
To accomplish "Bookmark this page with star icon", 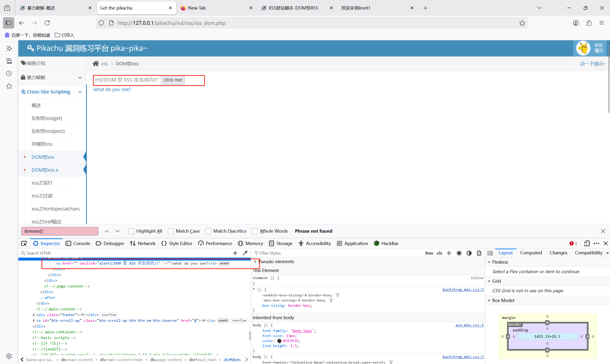I will (x=522, y=23).
